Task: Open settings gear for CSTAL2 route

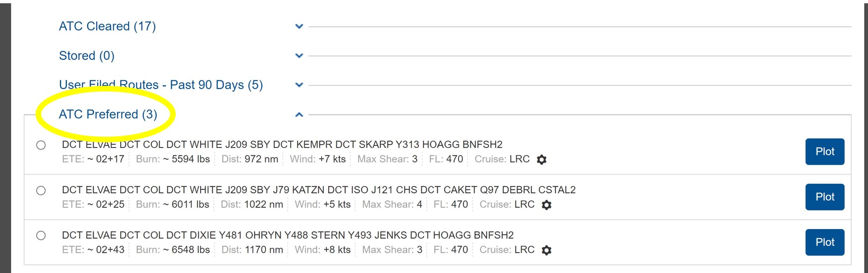Action: (546, 205)
